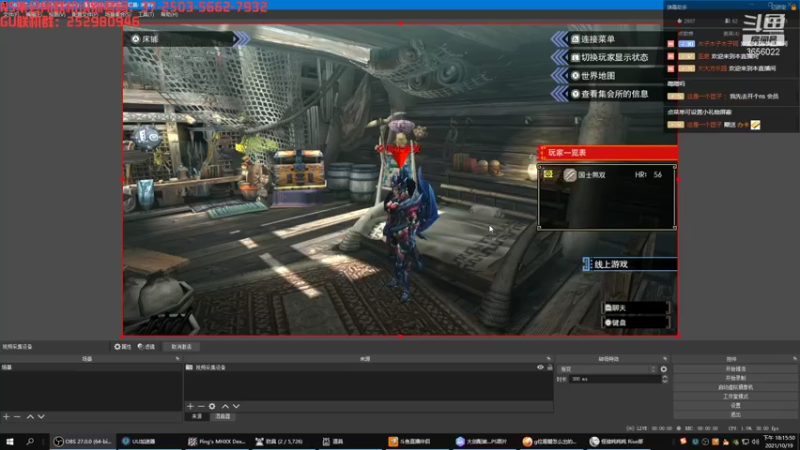This screenshot has width=800, height=450.
Task: Click the 键盘 keyboard box in game preview
Action: pos(636,322)
